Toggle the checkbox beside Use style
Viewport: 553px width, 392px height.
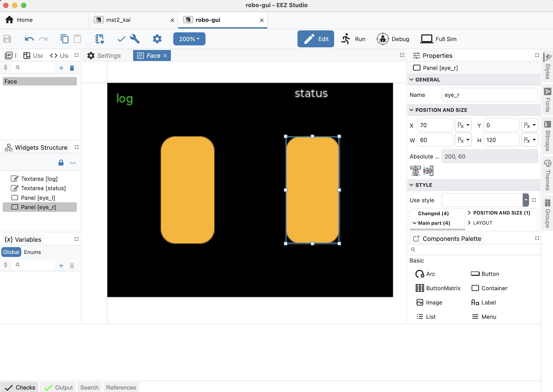[534, 200]
